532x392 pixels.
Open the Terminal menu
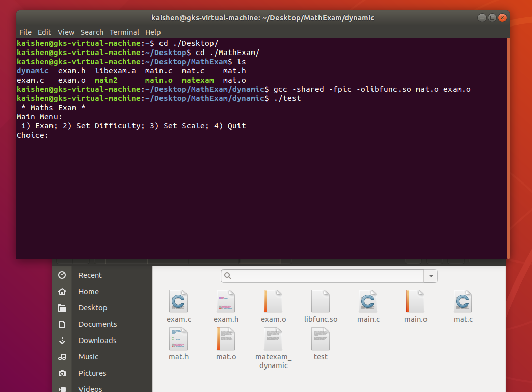pyautogui.click(x=124, y=32)
